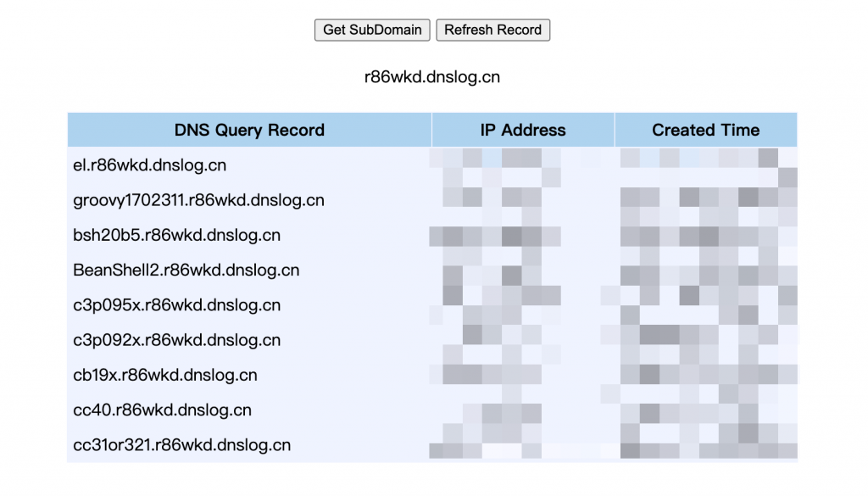The height and width of the screenshot is (496, 868).
Task: Click the Get SubDomain button
Action: (x=372, y=30)
